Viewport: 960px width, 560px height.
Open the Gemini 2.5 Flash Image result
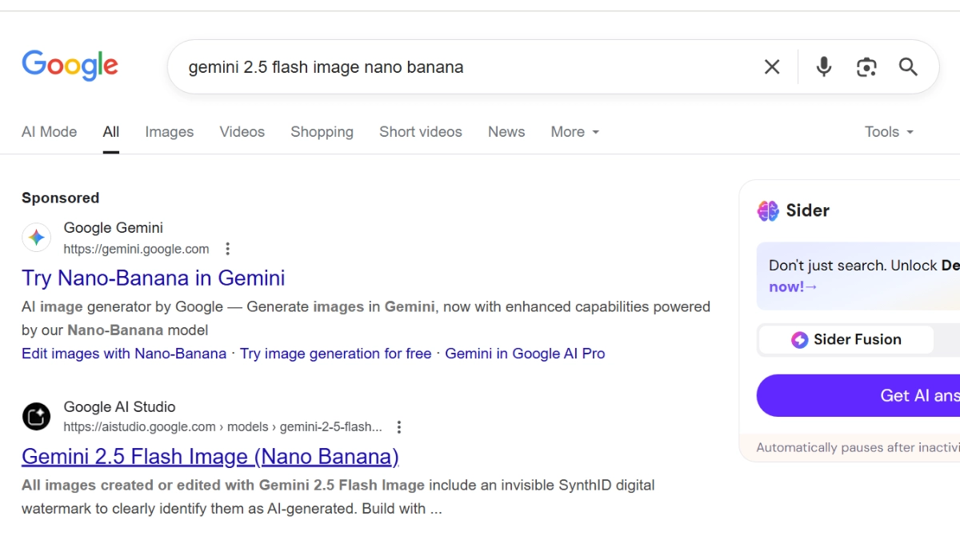(210, 456)
